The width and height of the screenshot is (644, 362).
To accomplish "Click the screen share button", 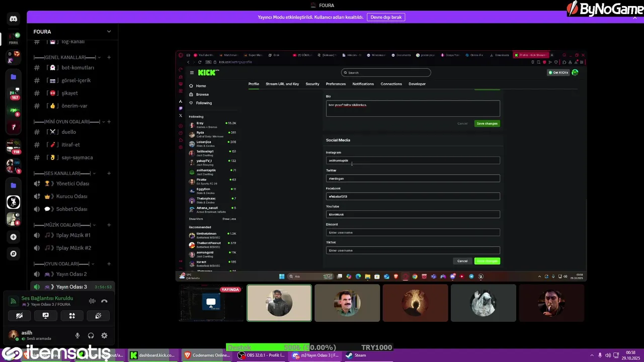I will 45,316.
